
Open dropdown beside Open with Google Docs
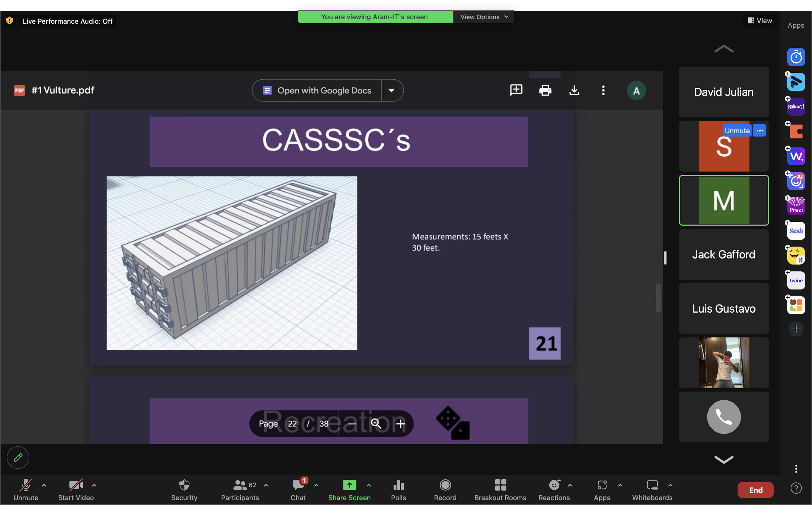(x=391, y=91)
